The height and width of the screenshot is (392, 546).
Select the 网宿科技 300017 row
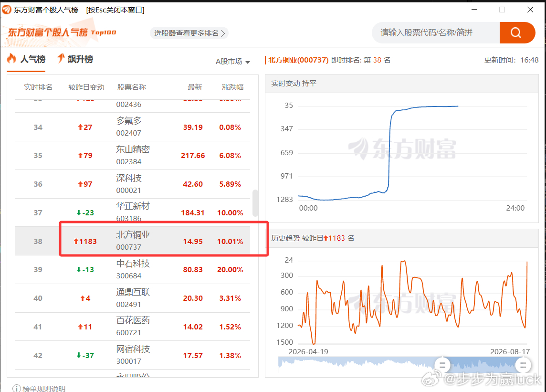pos(133,355)
